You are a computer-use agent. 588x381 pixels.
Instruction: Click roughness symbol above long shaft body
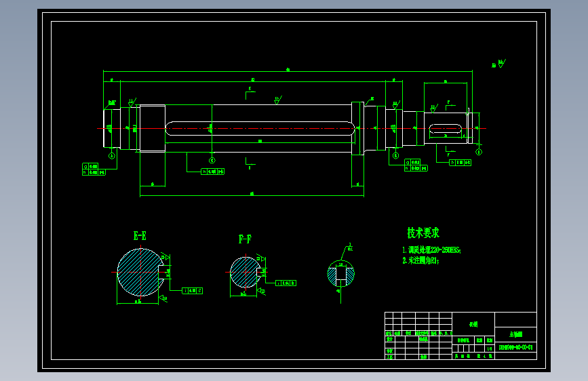278,100
